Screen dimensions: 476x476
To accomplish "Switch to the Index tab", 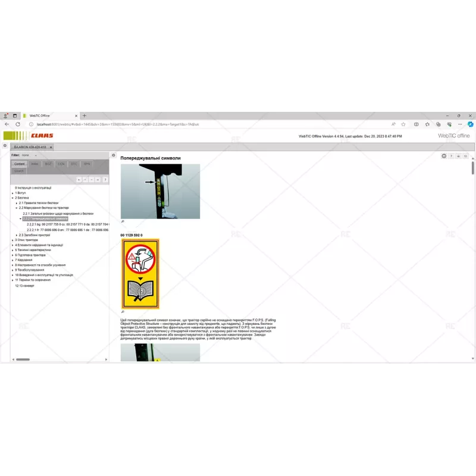I will 35,164.
